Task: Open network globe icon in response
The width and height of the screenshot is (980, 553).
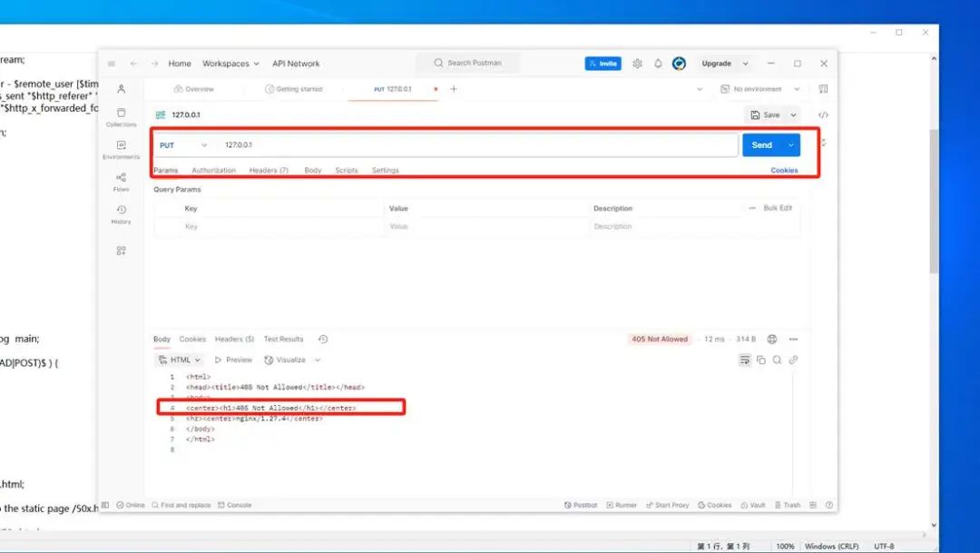Action: click(x=772, y=339)
